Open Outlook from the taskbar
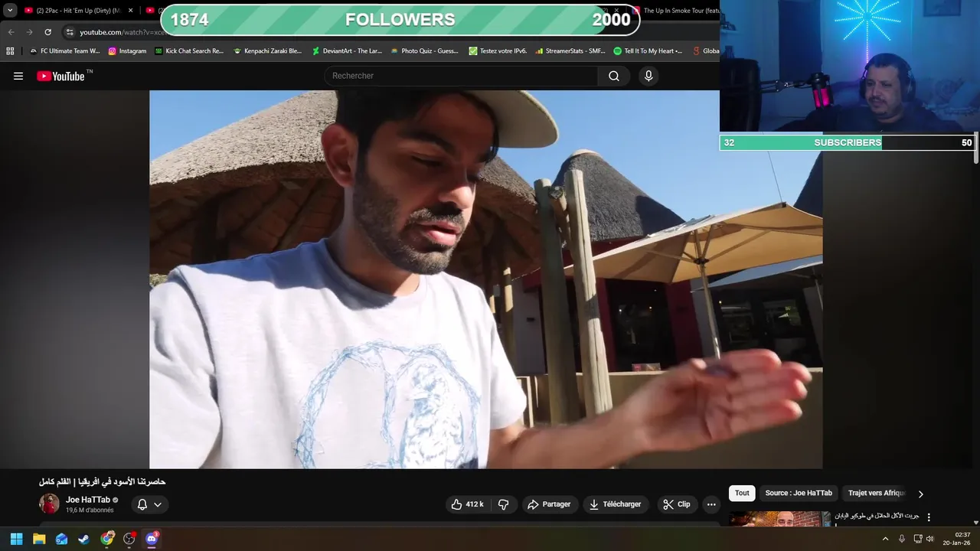The height and width of the screenshot is (551, 980). [61, 539]
